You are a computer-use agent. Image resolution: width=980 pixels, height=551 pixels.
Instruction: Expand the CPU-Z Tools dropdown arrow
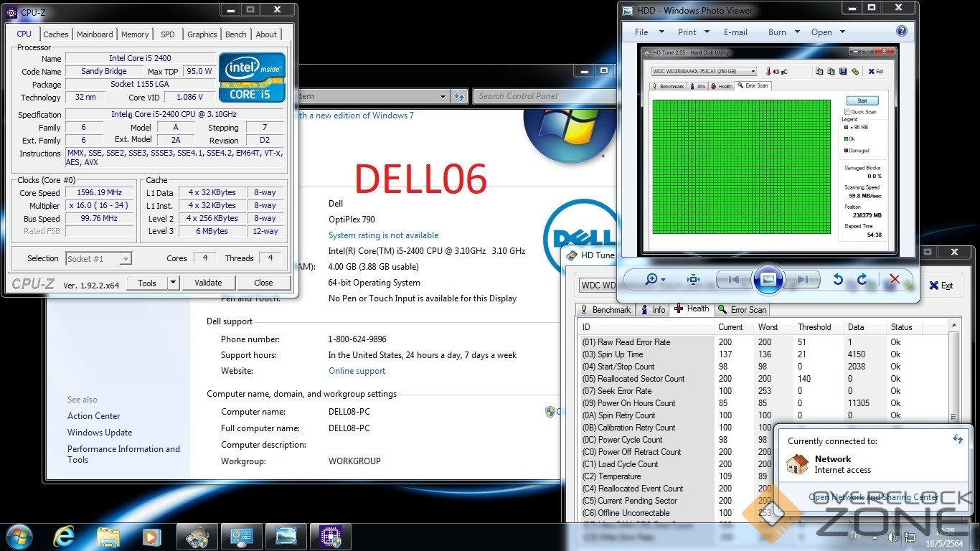click(173, 283)
